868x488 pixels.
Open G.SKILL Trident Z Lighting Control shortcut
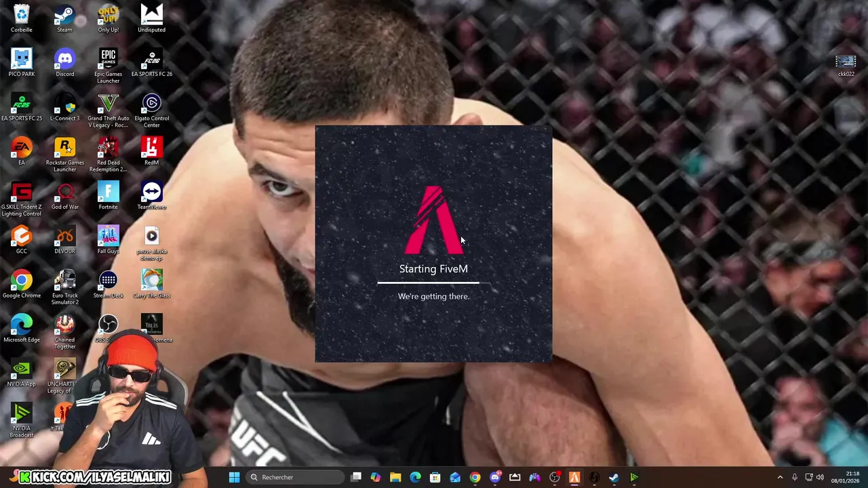22,199
